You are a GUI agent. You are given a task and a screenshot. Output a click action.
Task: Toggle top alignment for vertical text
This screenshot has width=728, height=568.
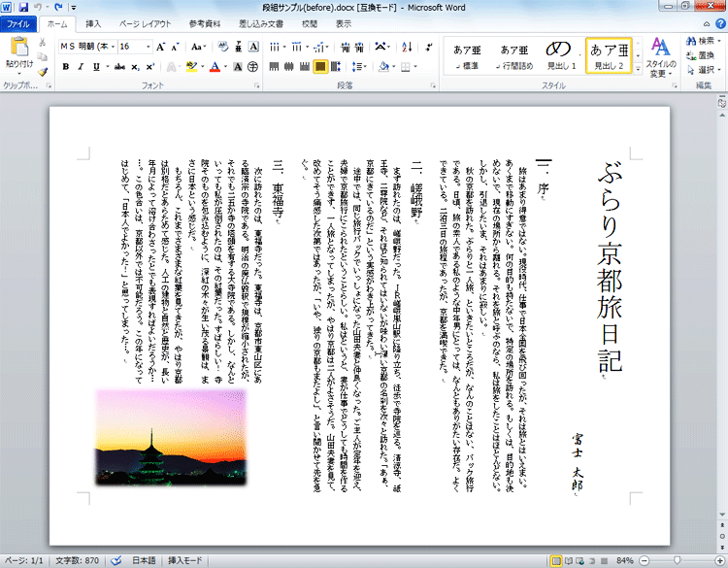click(x=274, y=67)
